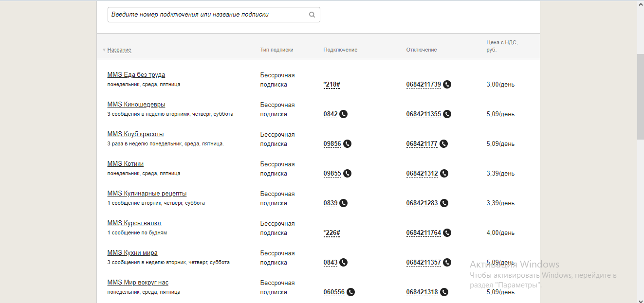Click disconnection number 068421283
This screenshot has height=303, width=644.
tap(422, 203)
